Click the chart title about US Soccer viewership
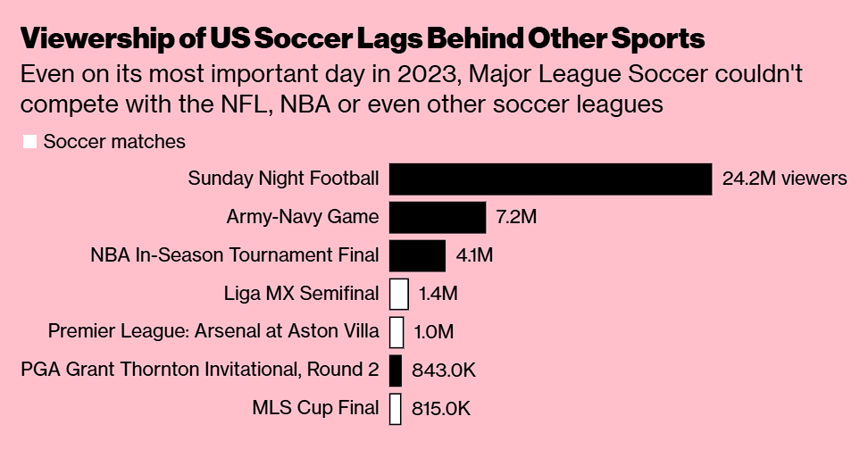Screen dimensions: 868x458 [363, 38]
